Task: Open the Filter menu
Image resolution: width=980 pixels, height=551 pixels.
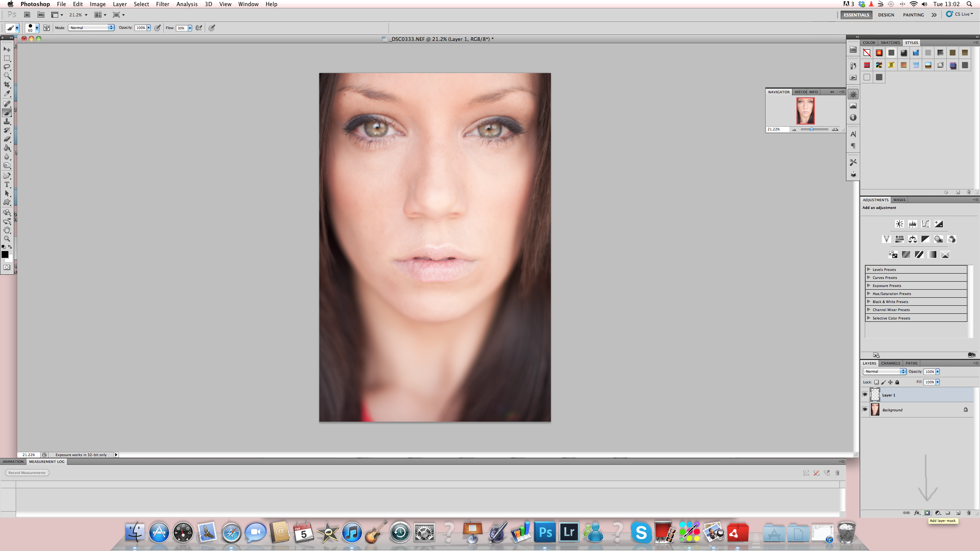Action: (162, 4)
